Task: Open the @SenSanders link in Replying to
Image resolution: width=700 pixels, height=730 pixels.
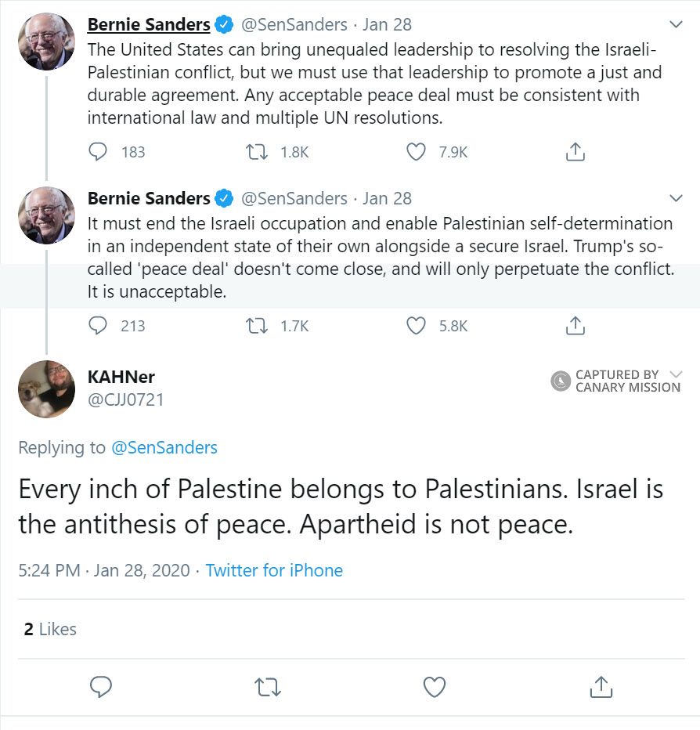Action: click(164, 448)
